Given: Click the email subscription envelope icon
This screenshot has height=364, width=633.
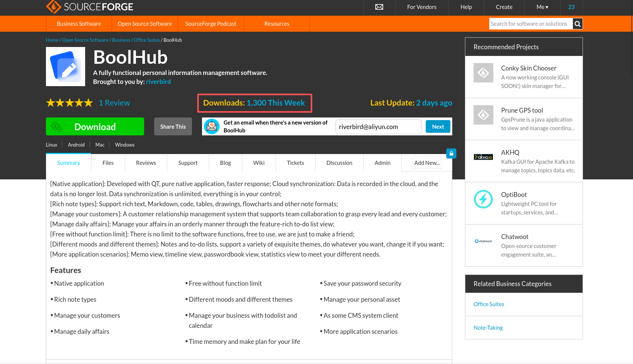Looking at the screenshot, I should [x=212, y=127].
